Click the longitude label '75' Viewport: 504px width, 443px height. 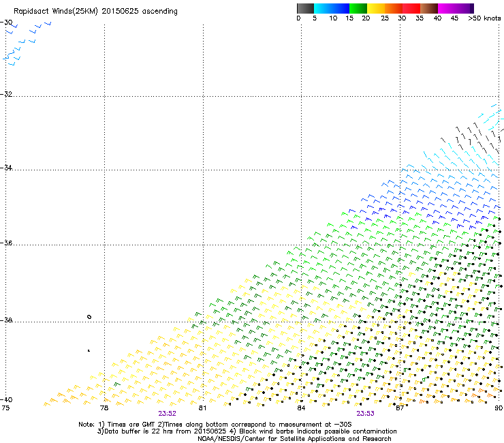(x=5, y=408)
